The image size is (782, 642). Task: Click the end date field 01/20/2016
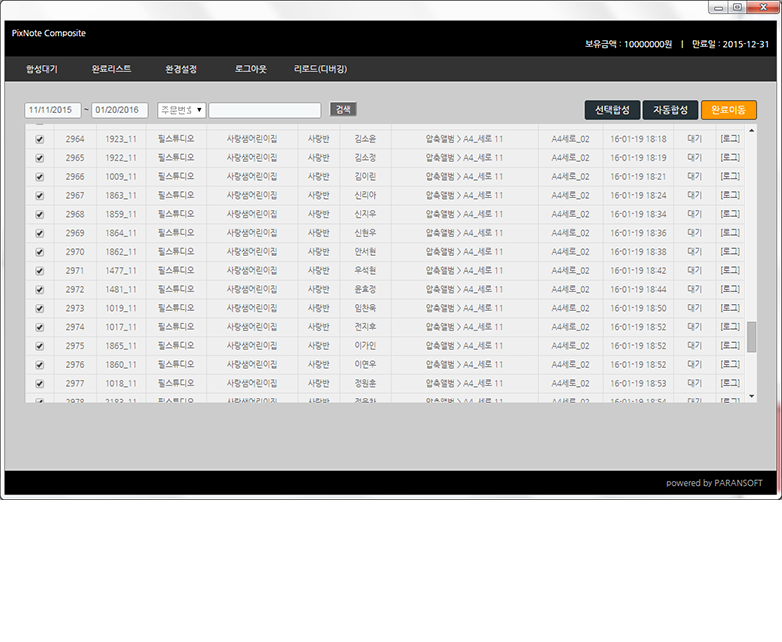click(120, 110)
